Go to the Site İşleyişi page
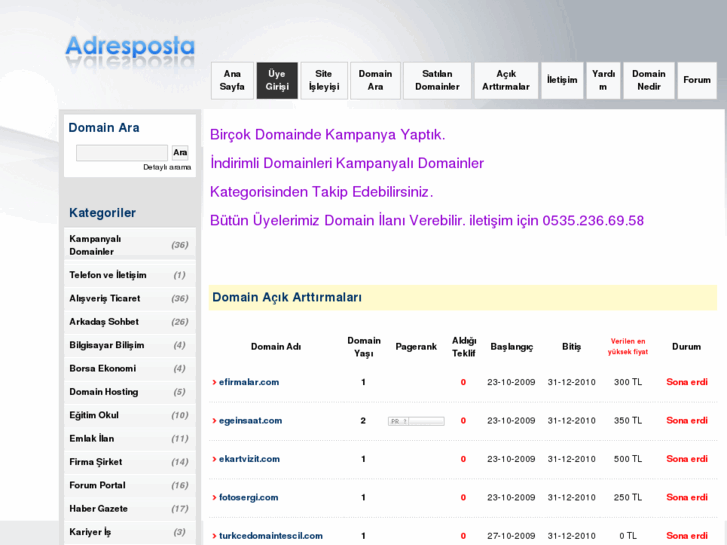Viewport: 727px width, 545px height. [324, 80]
